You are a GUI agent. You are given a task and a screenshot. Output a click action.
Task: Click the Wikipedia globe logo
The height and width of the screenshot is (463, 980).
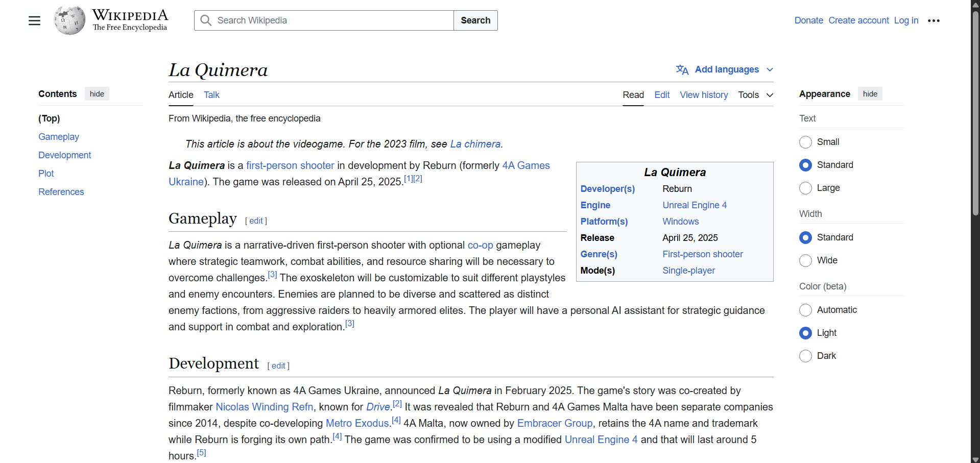pyautogui.click(x=69, y=20)
